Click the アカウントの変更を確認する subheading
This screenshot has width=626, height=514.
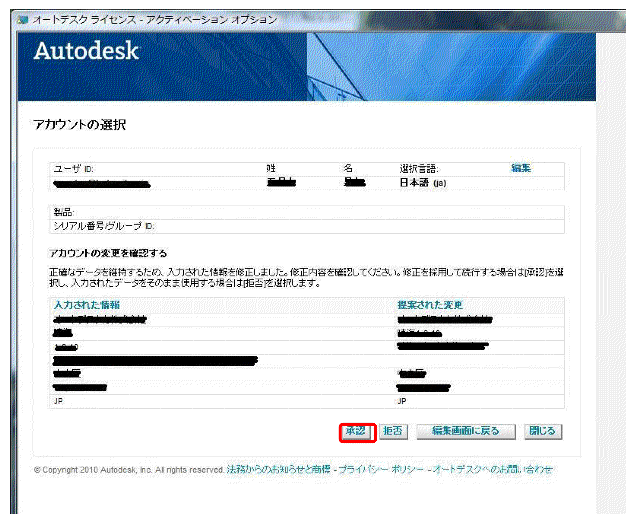[x=108, y=253]
